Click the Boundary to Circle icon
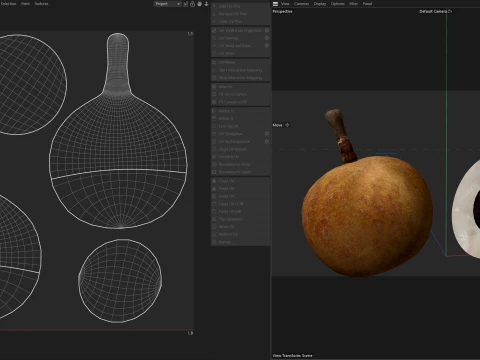This screenshot has height=360, width=480. click(x=214, y=164)
